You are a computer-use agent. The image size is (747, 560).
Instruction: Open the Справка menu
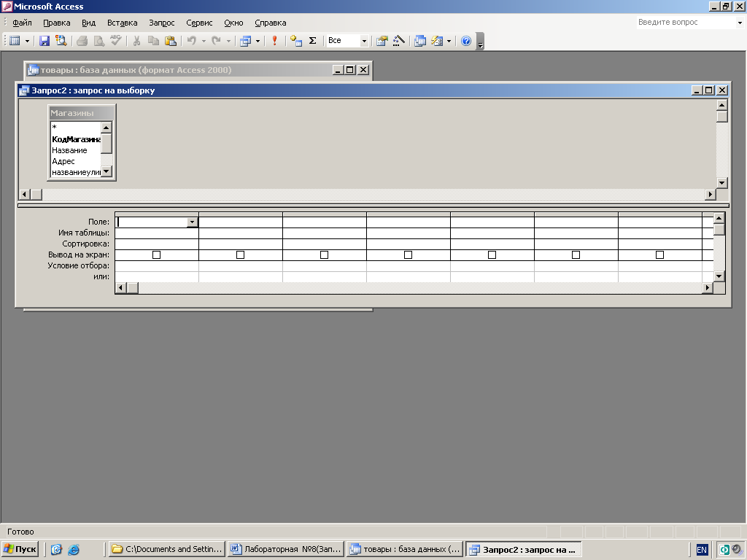pyautogui.click(x=271, y=23)
